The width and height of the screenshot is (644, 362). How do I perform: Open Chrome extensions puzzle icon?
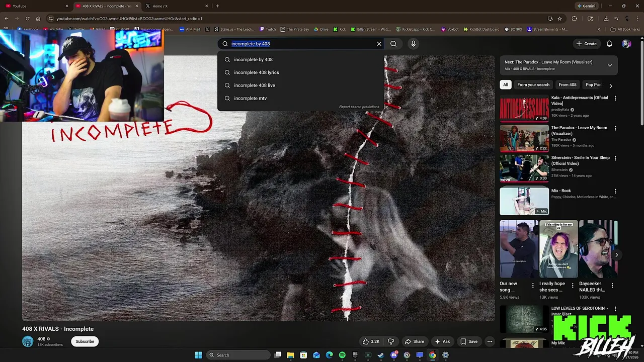[x=575, y=19]
